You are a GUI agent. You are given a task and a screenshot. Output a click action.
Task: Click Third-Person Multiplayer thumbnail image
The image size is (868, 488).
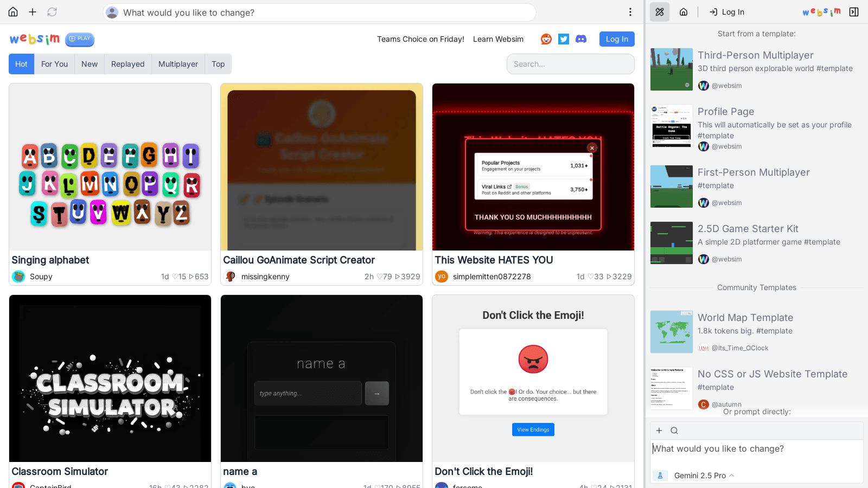click(672, 69)
